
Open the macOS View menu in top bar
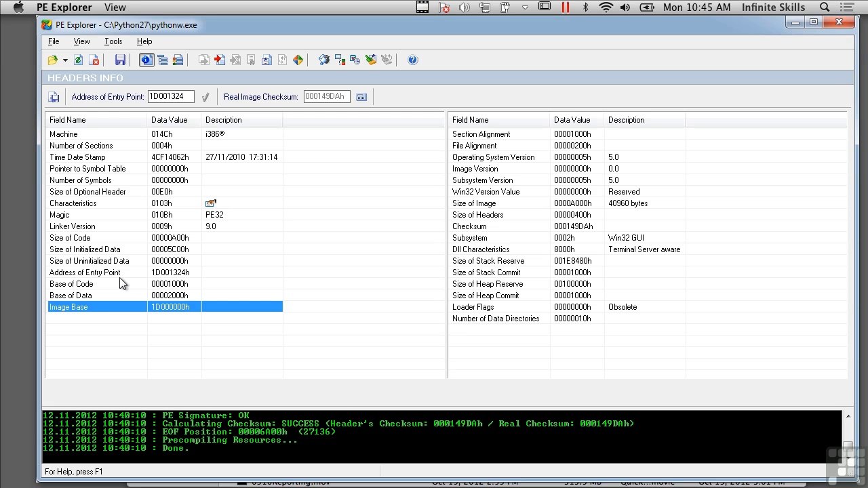tap(115, 7)
